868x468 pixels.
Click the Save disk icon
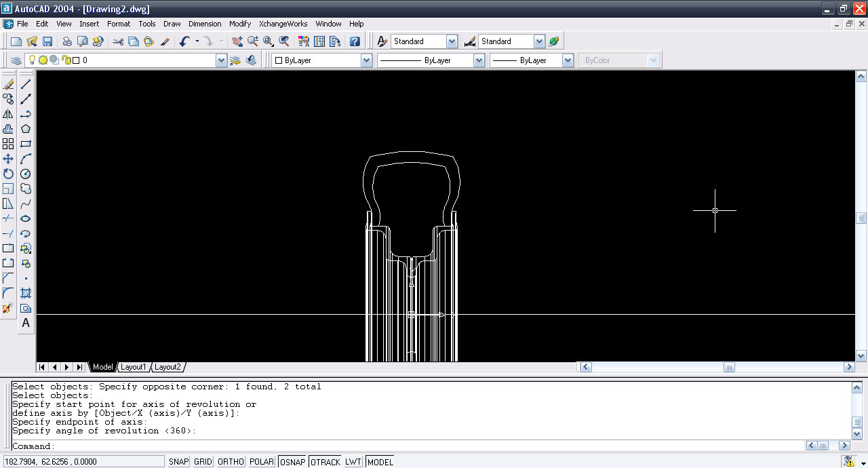(47, 41)
